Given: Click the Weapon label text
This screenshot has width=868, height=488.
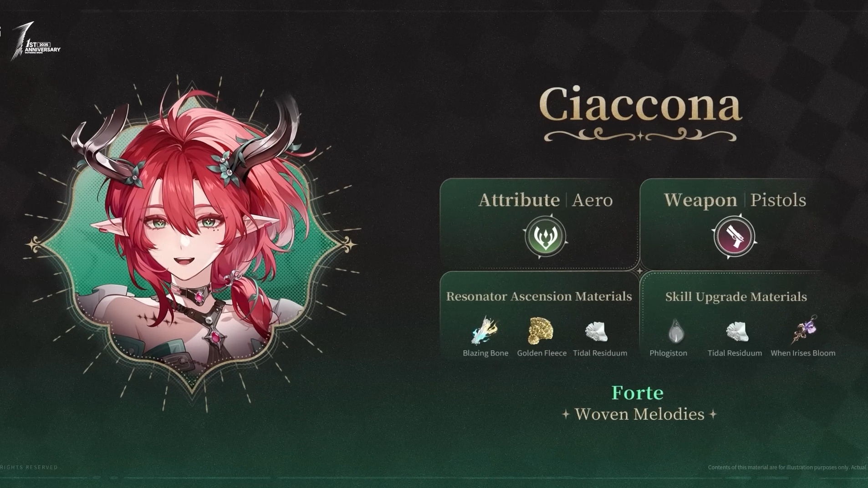Looking at the screenshot, I should pos(700,200).
